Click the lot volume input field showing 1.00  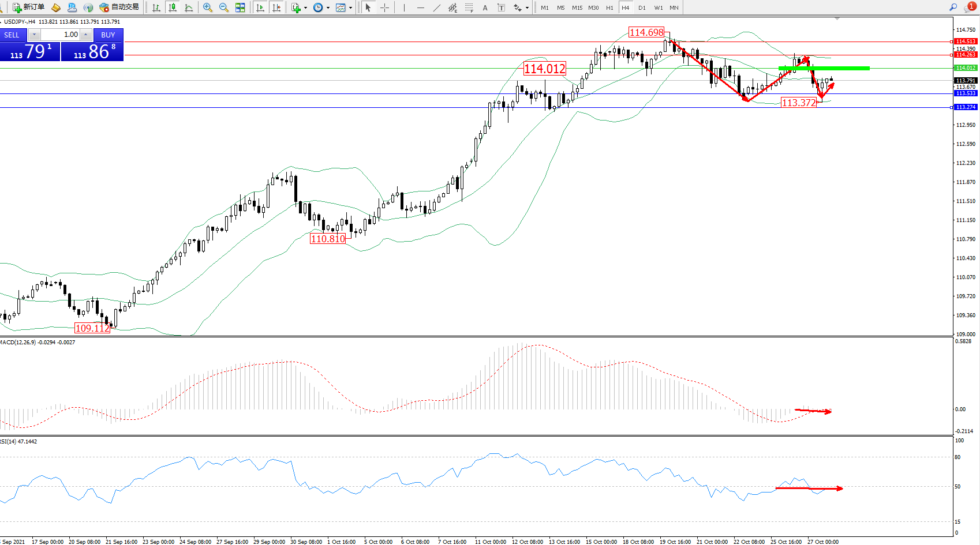coord(60,35)
